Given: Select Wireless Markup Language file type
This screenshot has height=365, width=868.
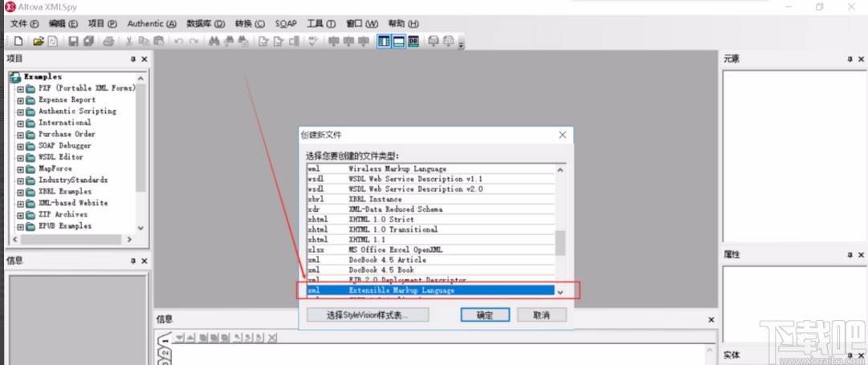Looking at the screenshot, I should 430,168.
